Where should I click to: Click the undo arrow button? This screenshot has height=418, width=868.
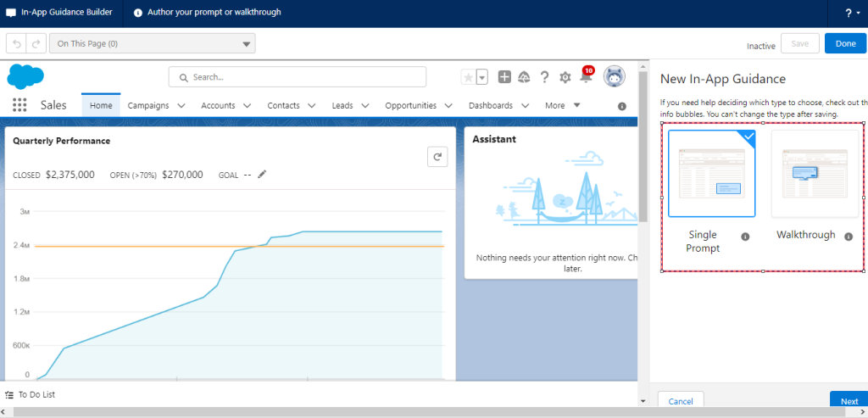tap(16, 44)
